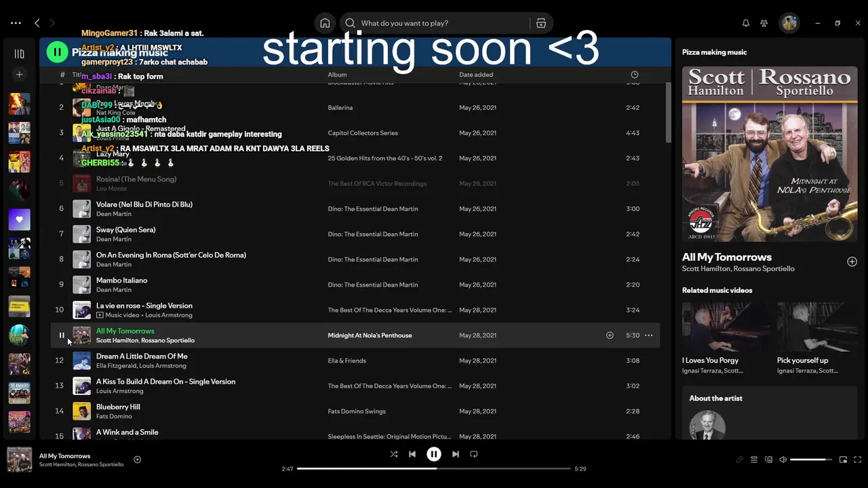Click now-playing bar album thumbnail
868x488 pixels.
19,460
